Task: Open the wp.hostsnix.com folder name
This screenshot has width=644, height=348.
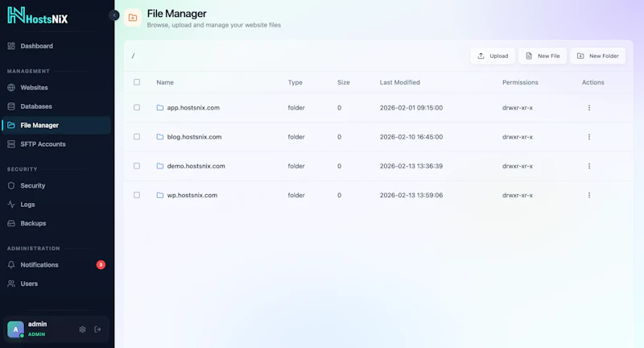Action: (x=192, y=195)
